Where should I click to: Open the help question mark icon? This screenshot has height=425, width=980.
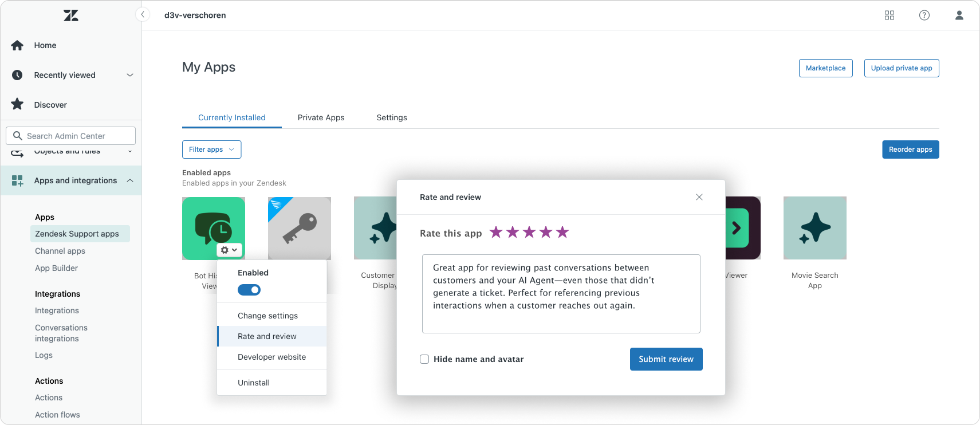click(924, 15)
